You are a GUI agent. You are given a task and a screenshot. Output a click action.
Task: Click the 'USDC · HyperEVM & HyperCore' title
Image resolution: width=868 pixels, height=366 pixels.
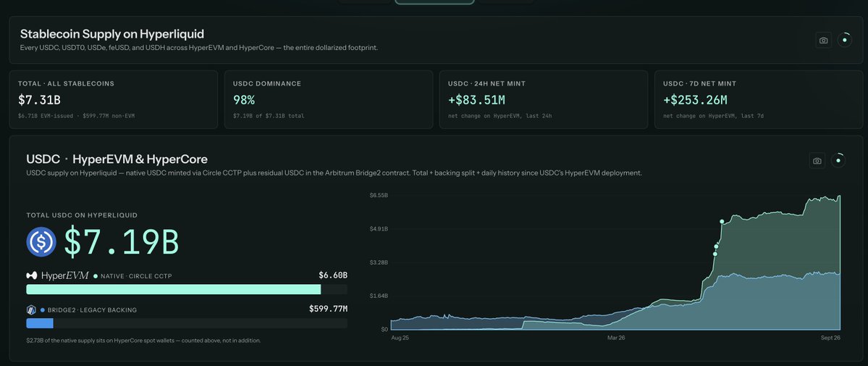(x=117, y=159)
